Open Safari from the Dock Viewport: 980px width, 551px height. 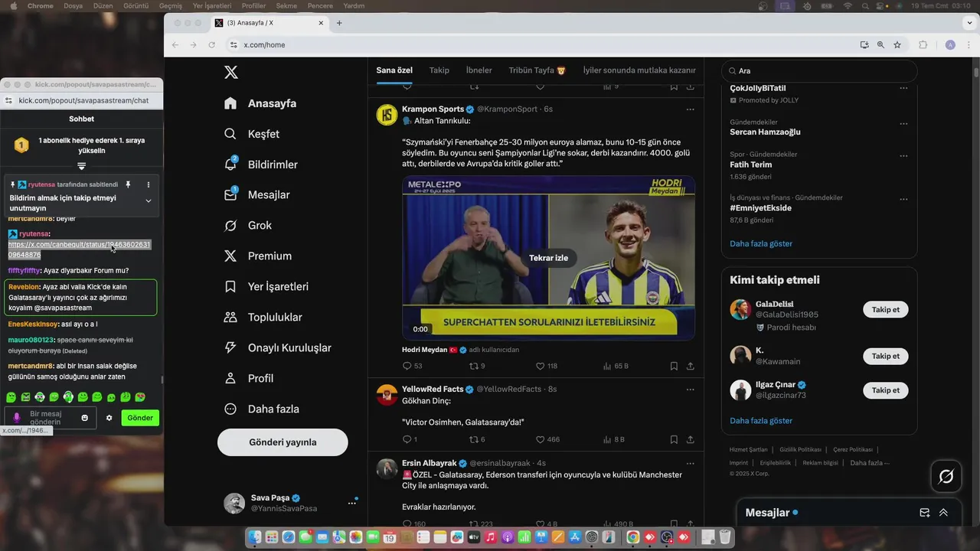(288, 538)
